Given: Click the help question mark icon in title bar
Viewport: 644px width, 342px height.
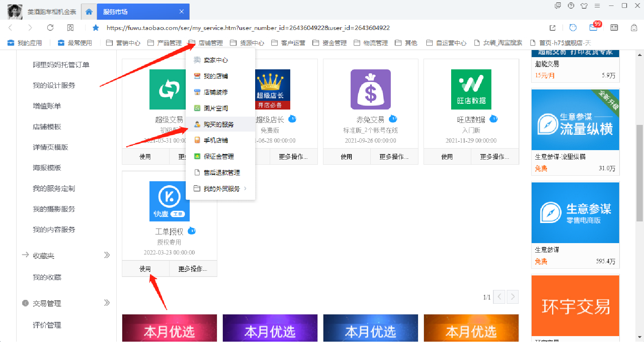Looking at the screenshot, I should (571, 6).
